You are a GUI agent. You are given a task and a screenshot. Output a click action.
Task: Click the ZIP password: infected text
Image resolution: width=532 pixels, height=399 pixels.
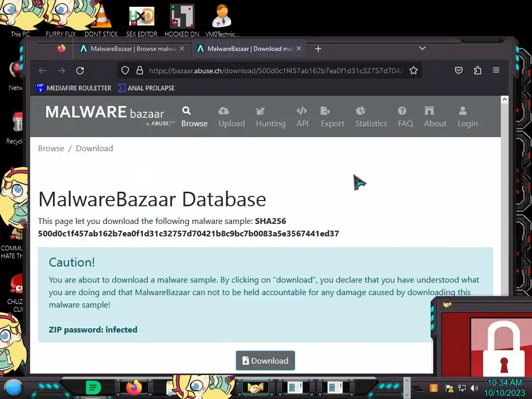(x=93, y=329)
